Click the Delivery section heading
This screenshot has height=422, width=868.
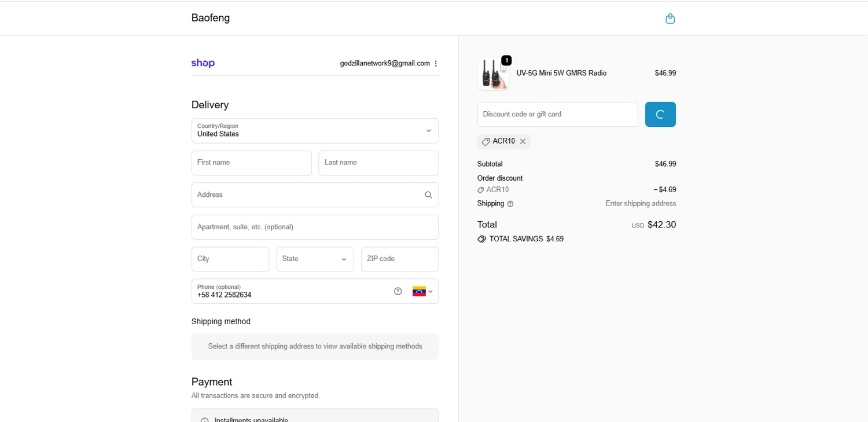point(210,105)
